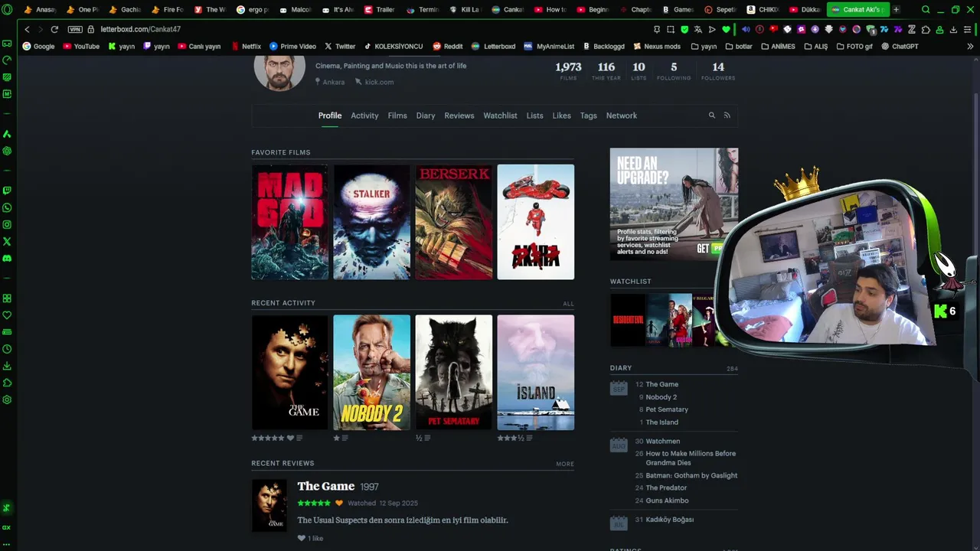Open Watchmen diary entry

[x=662, y=442]
